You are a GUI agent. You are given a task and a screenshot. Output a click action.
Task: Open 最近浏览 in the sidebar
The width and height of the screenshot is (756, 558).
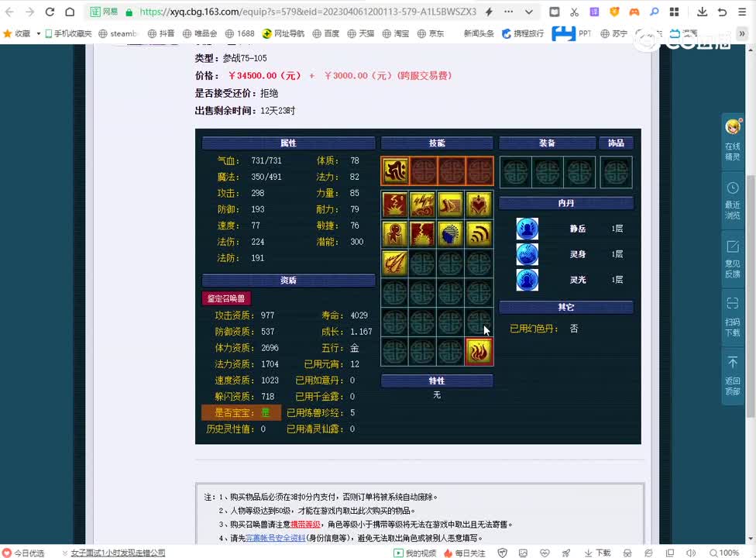733,201
